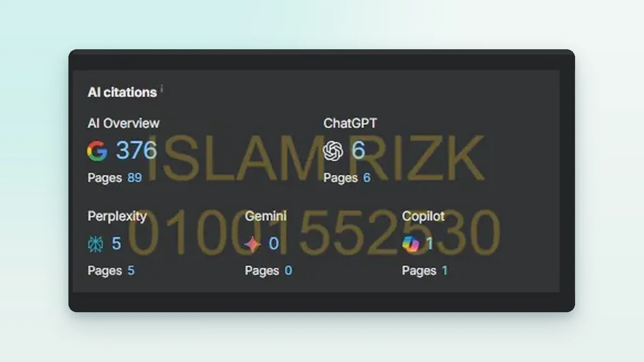Click the Pages label under Perplexity
644x362 pixels.
pos(105,271)
